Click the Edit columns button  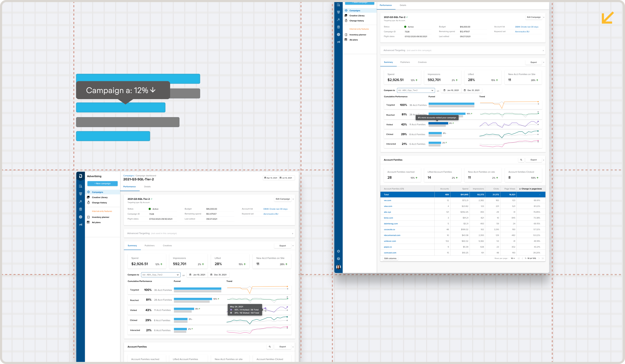coord(390,258)
